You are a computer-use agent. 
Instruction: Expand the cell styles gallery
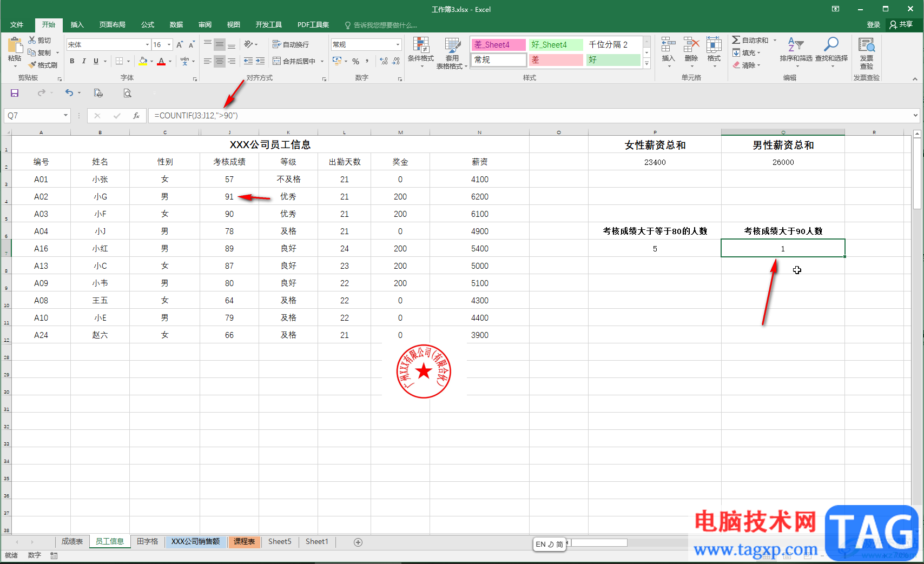(x=646, y=63)
